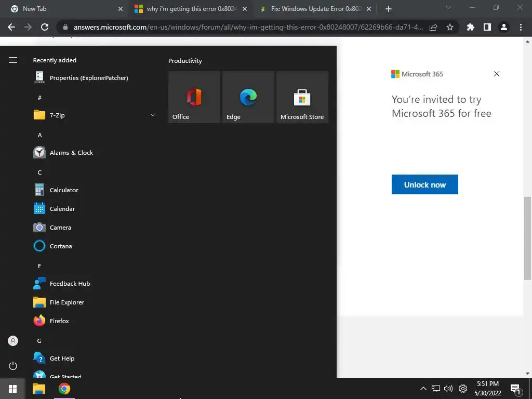Click the 'C' letter group header
Image resolution: width=532 pixels, height=399 pixels.
coord(39,172)
